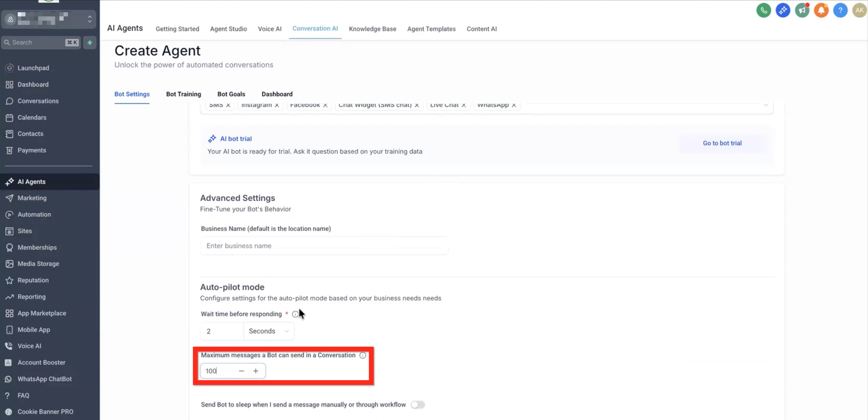
Task: Open the orange notifications bell
Action: [821, 10]
